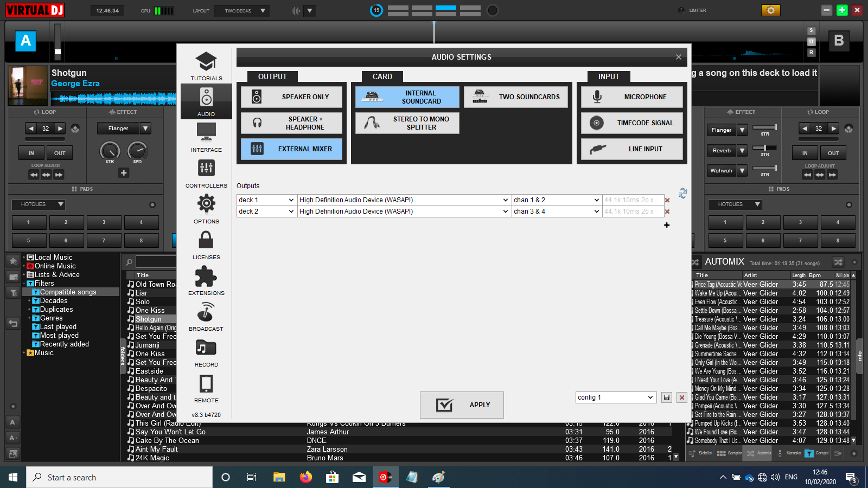
Task: Open the Tutorials settings section
Action: click(x=206, y=66)
